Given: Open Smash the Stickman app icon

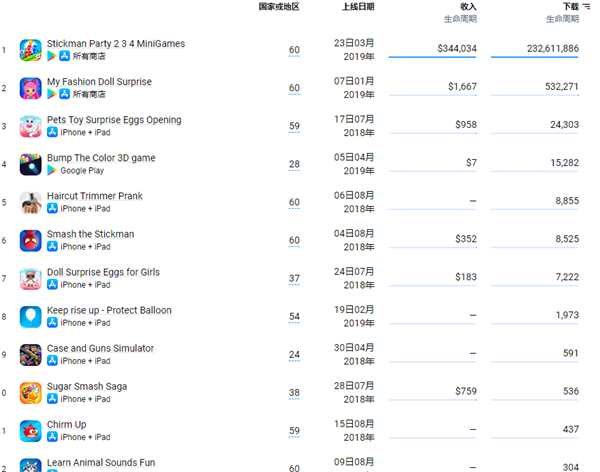Looking at the screenshot, I should (31, 241).
